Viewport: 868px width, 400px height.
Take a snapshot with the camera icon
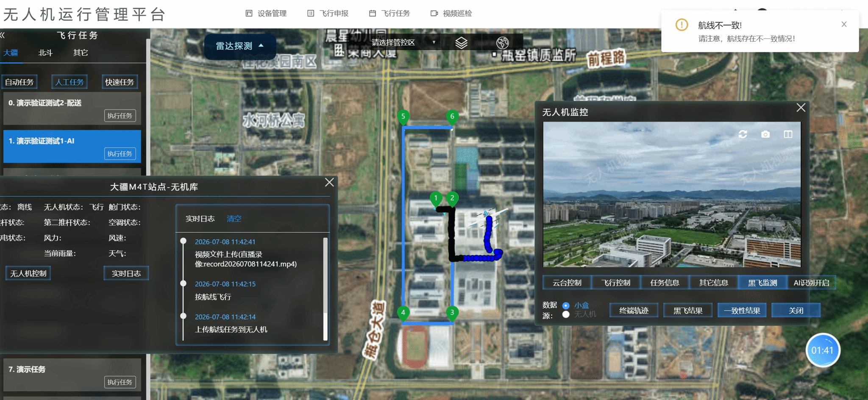(765, 134)
